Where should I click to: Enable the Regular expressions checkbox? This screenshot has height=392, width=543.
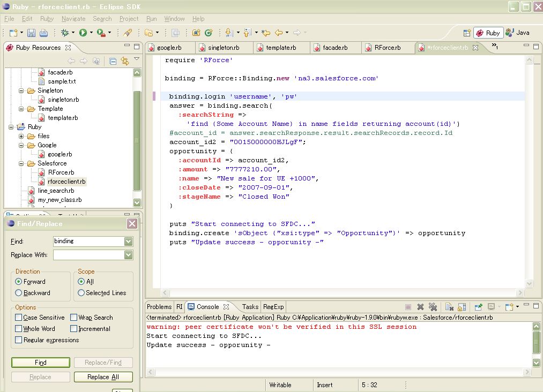point(19,340)
